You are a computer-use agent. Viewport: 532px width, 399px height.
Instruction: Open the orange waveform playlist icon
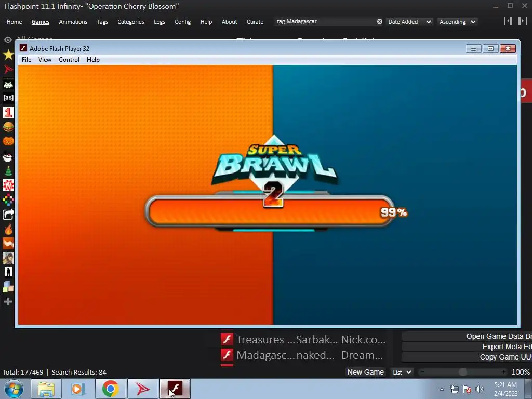click(x=8, y=243)
